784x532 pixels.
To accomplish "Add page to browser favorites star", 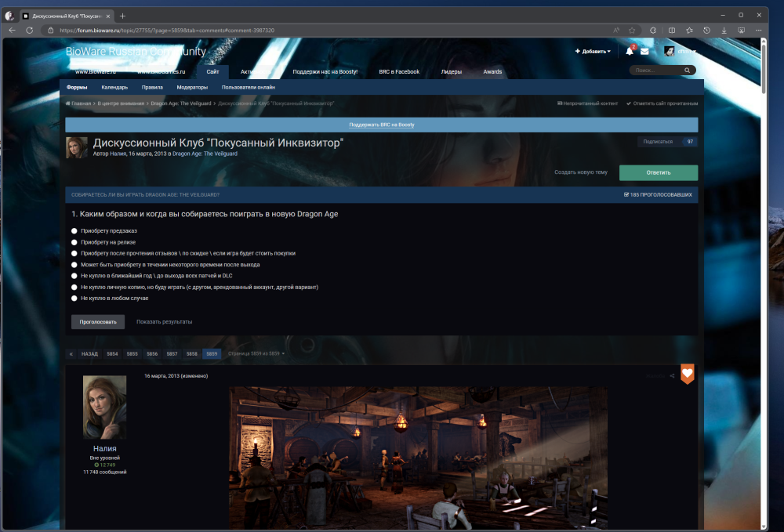I will coord(632,30).
